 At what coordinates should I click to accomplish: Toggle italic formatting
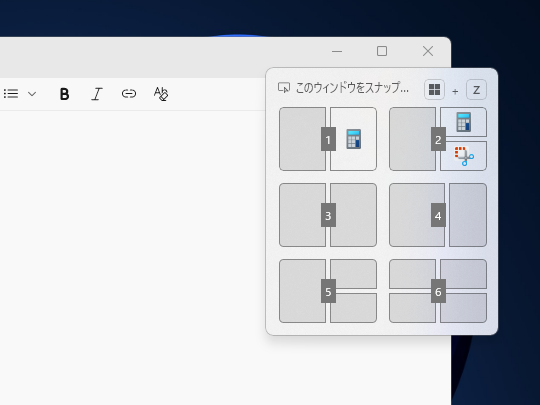tap(97, 94)
